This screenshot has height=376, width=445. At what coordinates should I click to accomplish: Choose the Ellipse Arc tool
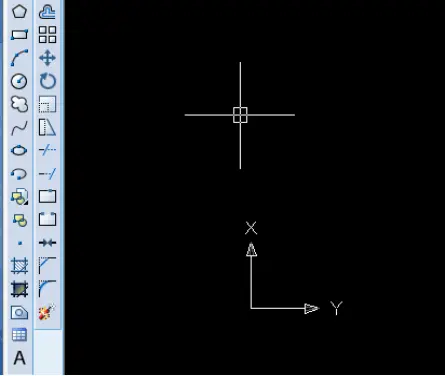coord(19,174)
